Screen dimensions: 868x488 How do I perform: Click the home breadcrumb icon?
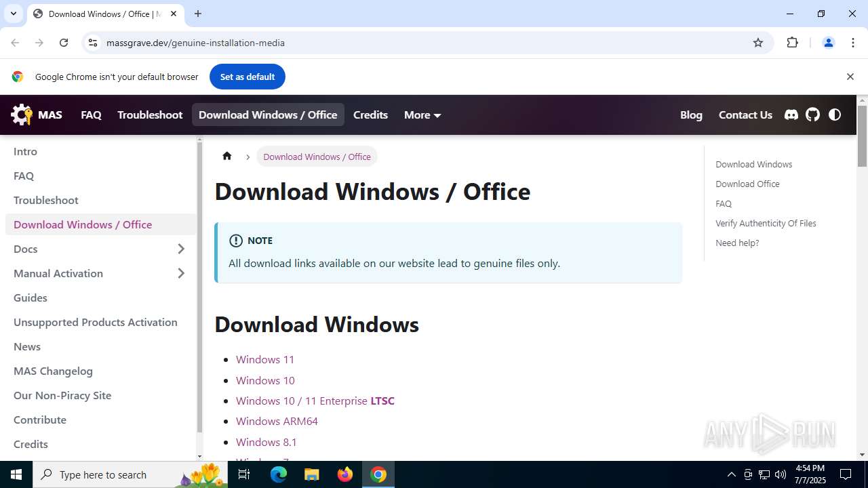point(227,156)
